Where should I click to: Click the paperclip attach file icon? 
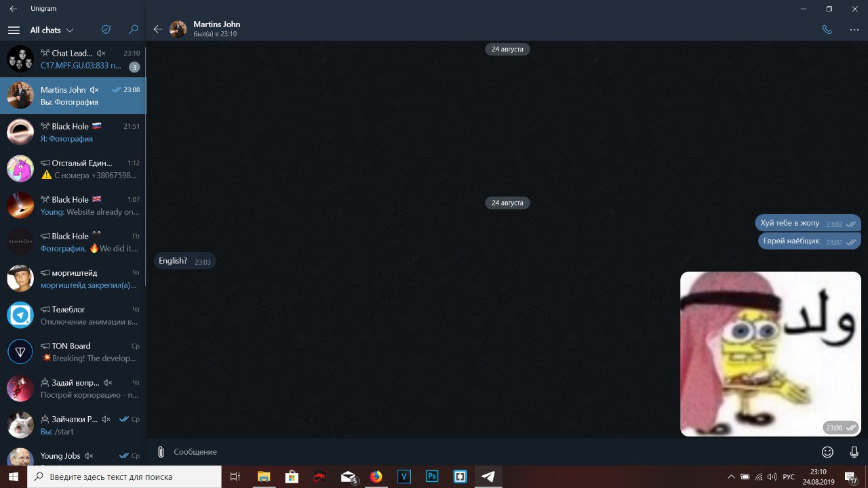click(x=161, y=451)
